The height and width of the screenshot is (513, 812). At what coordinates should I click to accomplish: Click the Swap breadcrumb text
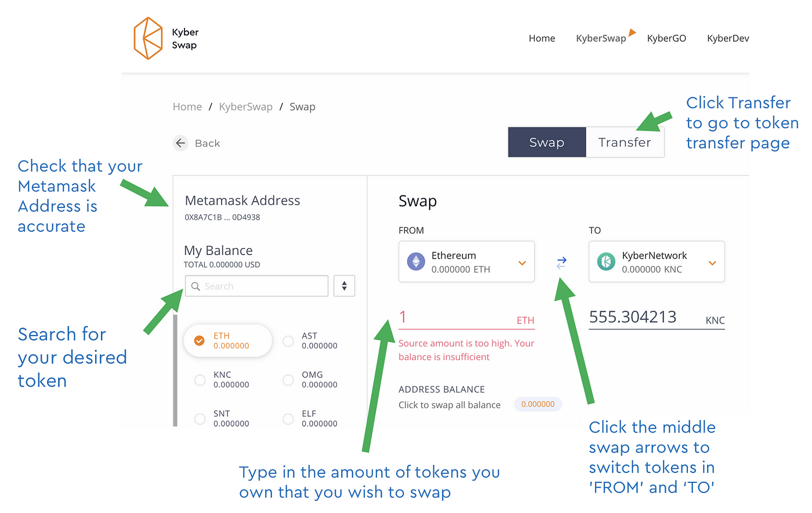[302, 107]
